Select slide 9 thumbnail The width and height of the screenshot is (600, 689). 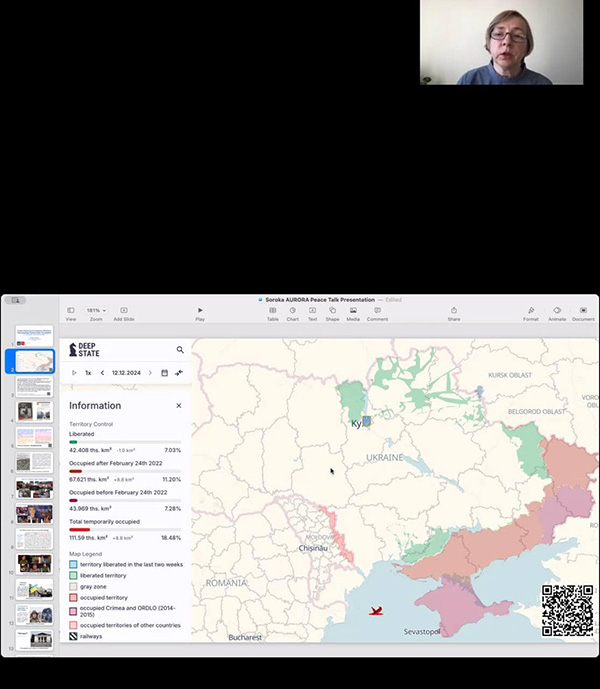tap(34, 539)
